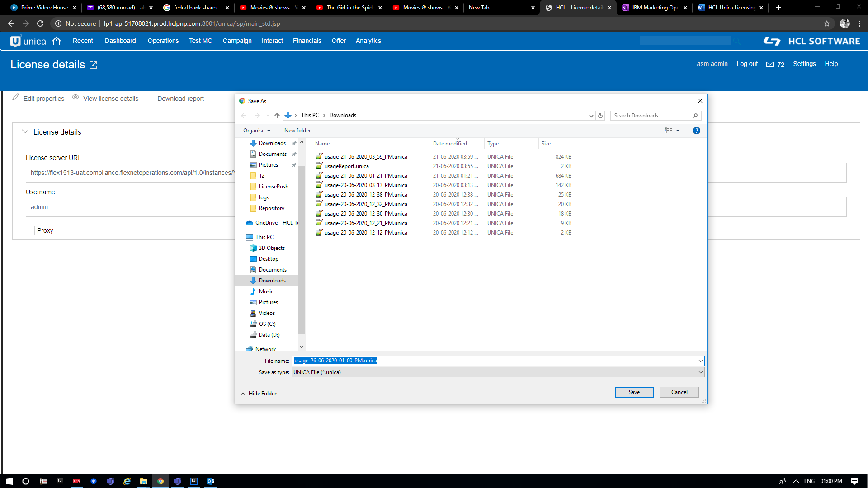The width and height of the screenshot is (868, 488).
Task: Click the refresh icon in Save As dialog
Action: coord(600,116)
